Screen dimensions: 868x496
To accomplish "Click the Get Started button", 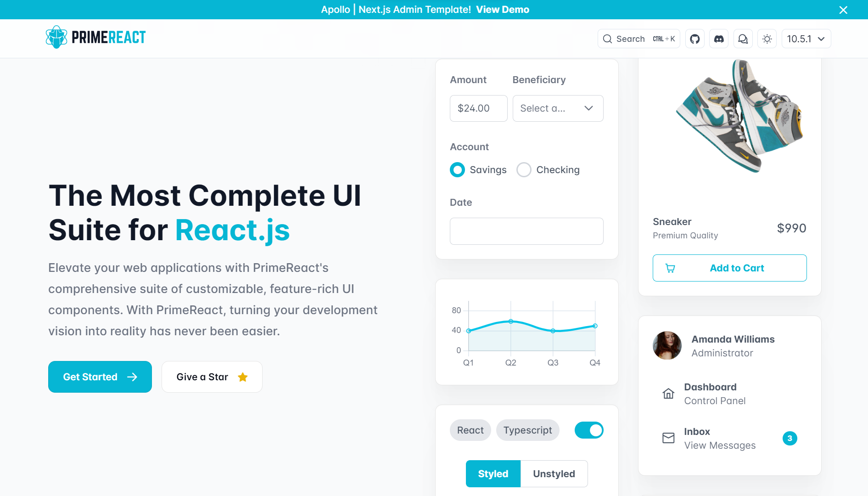I will tap(100, 377).
